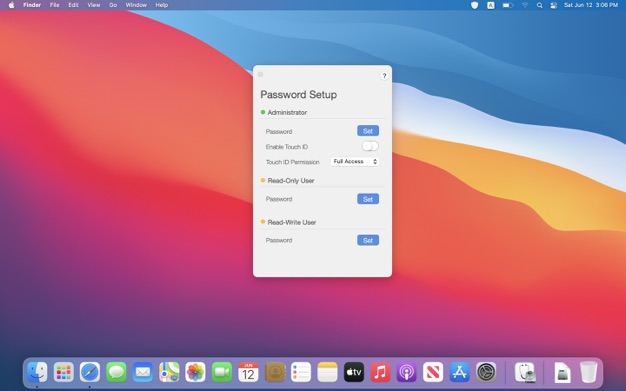
Task: Open Launchpad from the Dock
Action: 63,372
